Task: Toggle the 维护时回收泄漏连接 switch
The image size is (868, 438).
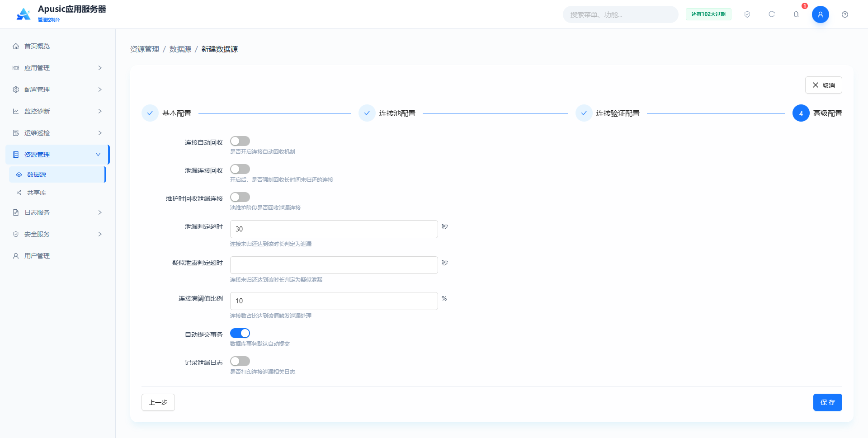Action: pos(240,197)
